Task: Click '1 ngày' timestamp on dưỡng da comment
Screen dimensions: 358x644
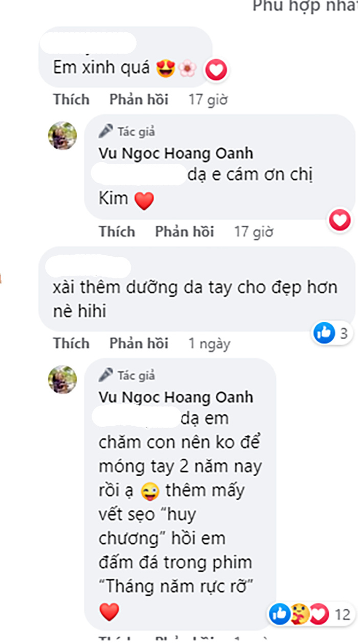Action: 210,344
